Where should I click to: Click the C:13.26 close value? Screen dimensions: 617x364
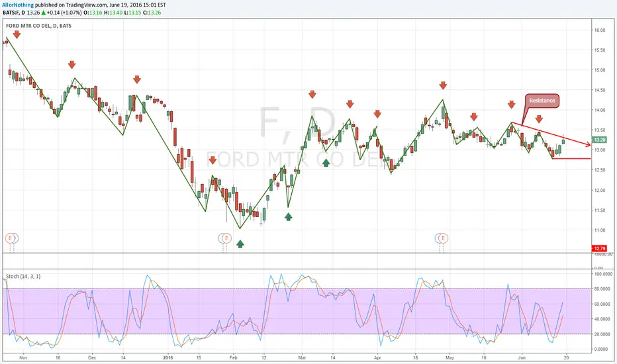pyautogui.click(x=152, y=13)
